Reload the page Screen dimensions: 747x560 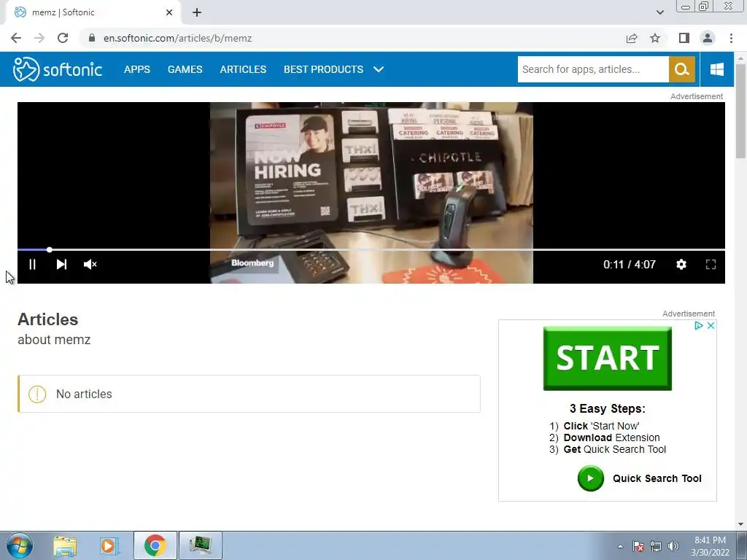(63, 38)
